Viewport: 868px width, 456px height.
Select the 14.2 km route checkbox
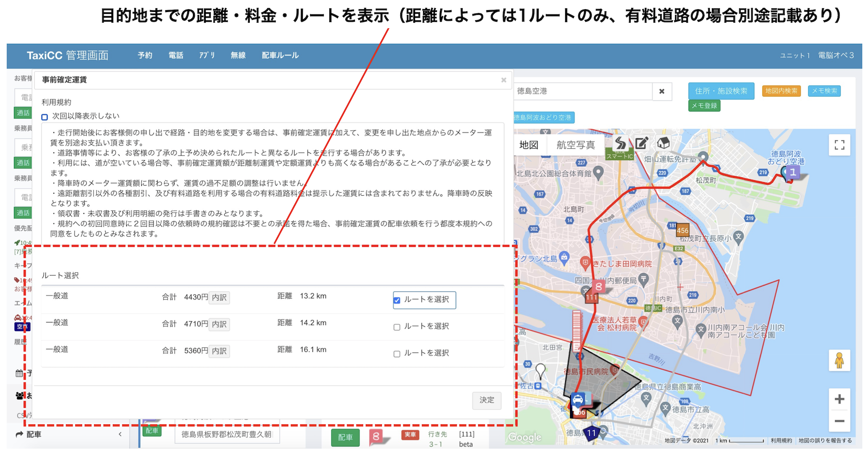click(x=397, y=327)
